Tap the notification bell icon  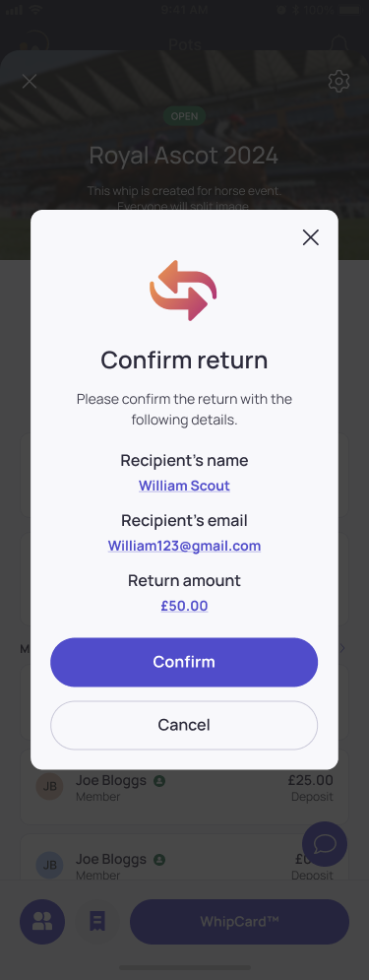click(338, 43)
